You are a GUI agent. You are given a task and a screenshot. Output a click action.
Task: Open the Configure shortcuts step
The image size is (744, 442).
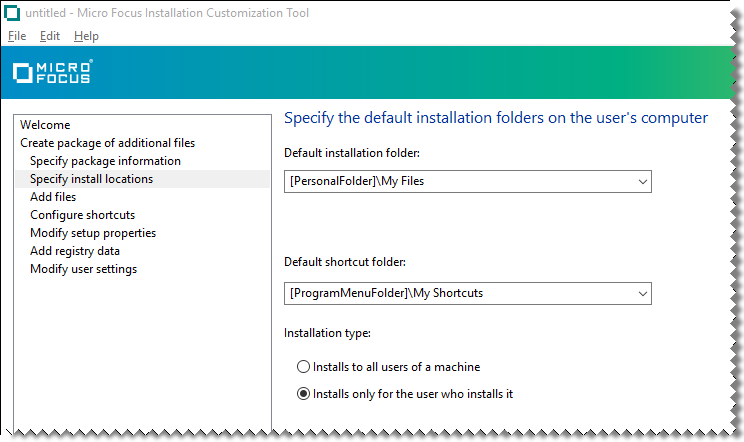tap(82, 215)
